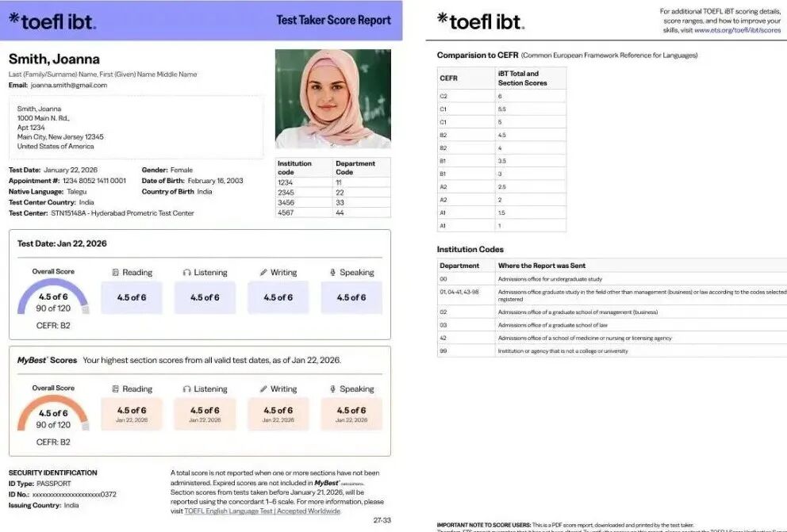The width and height of the screenshot is (787, 532).
Task: Click the 'Institution Codes' heading
Action: click(470, 249)
